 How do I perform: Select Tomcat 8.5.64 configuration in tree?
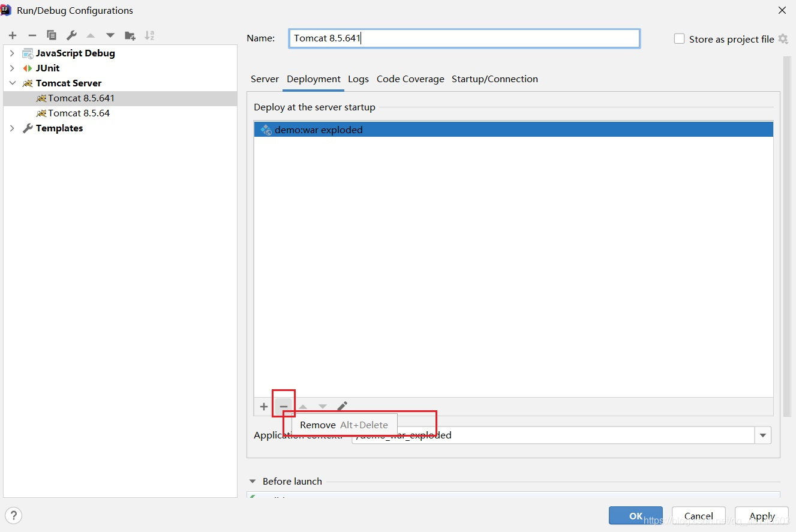pyautogui.click(x=120, y=113)
